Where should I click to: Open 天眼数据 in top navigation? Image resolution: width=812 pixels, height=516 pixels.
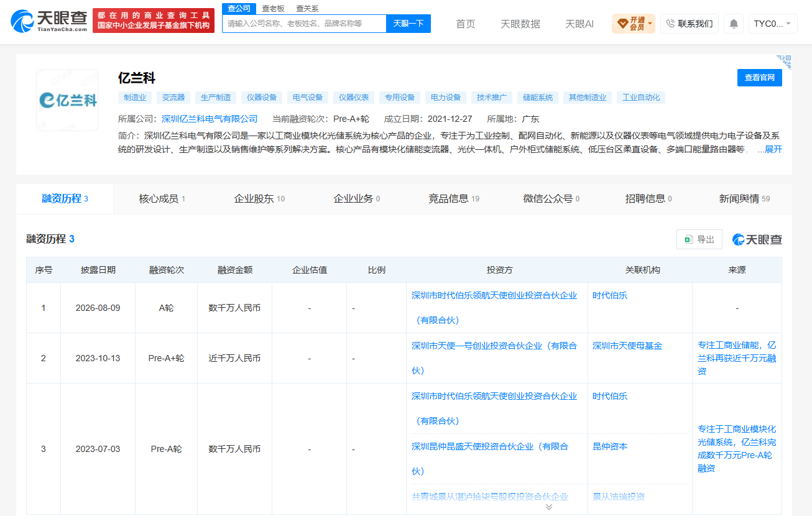pos(520,24)
